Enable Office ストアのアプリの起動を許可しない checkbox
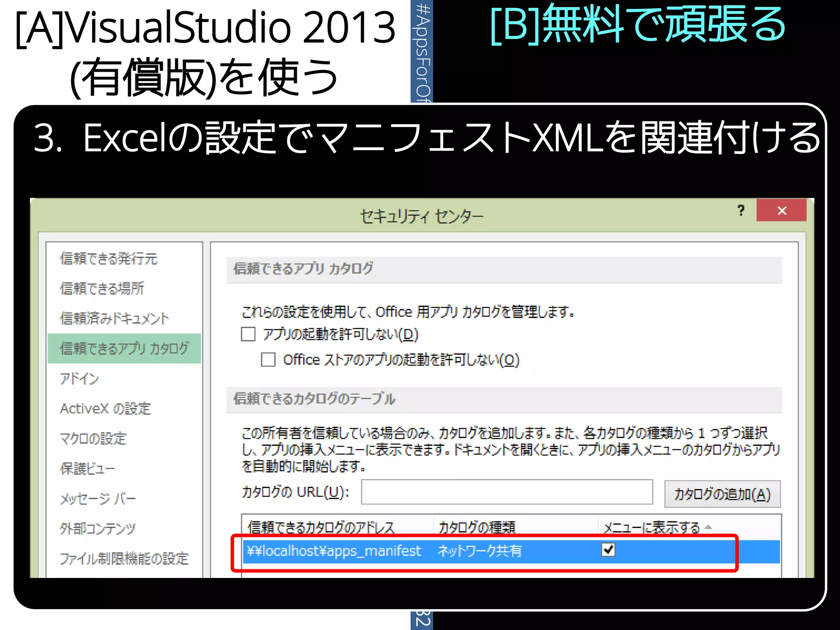This screenshot has width=840, height=630. click(268, 360)
